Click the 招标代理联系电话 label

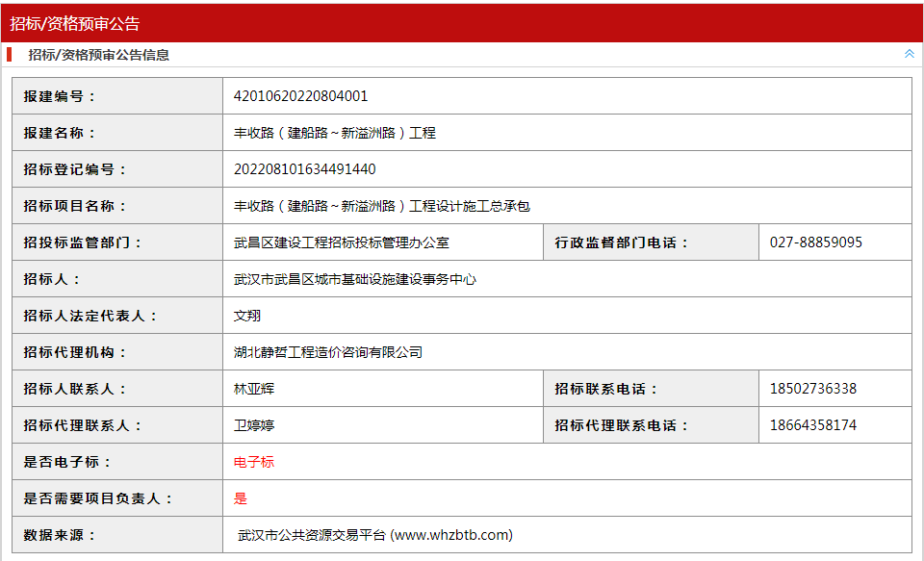(x=622, y=425)
